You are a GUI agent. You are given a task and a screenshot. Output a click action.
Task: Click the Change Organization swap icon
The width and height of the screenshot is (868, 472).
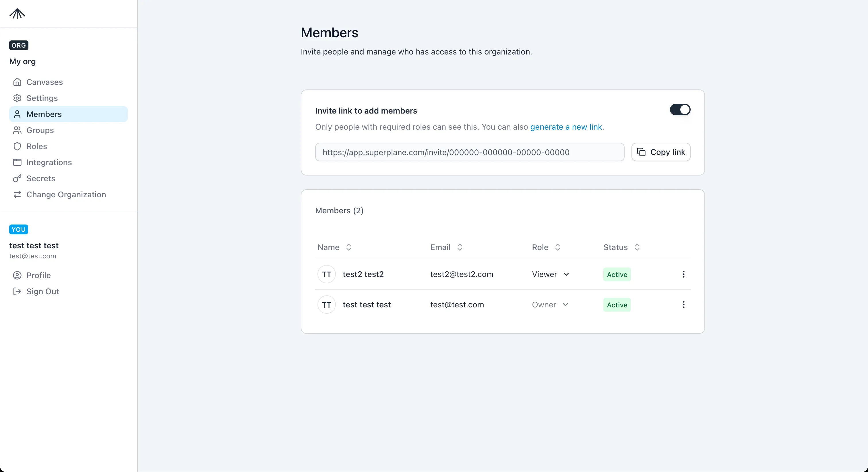tap(18, 195)
